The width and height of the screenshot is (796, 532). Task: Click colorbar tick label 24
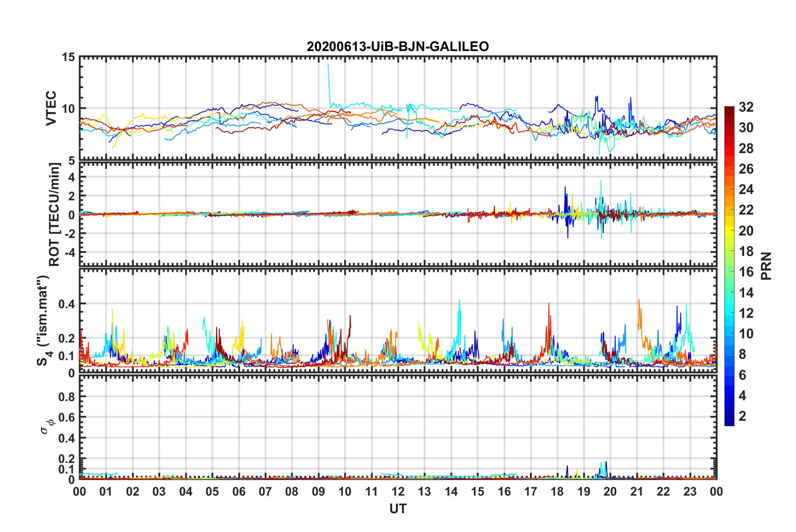(x=746, y=189)
